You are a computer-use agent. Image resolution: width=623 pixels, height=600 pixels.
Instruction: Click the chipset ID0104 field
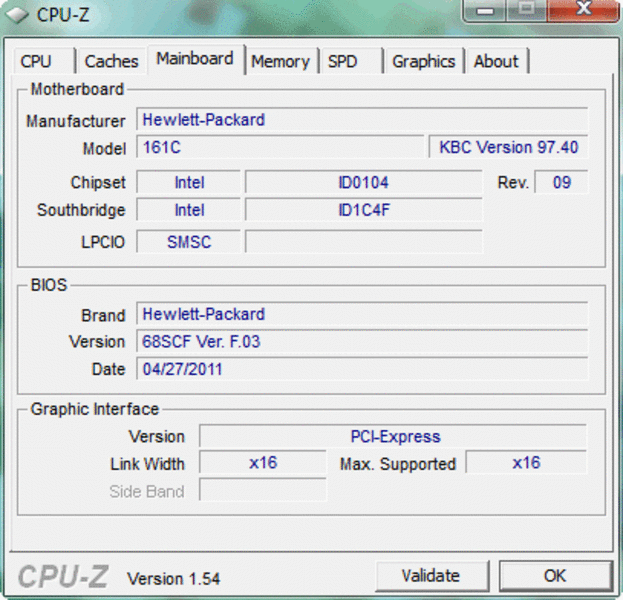[x=363, y=182]
